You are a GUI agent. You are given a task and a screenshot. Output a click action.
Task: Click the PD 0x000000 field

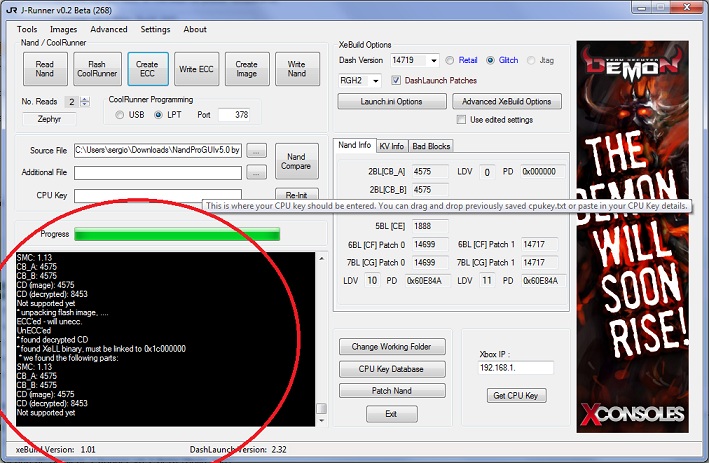[x=542, y=172]
